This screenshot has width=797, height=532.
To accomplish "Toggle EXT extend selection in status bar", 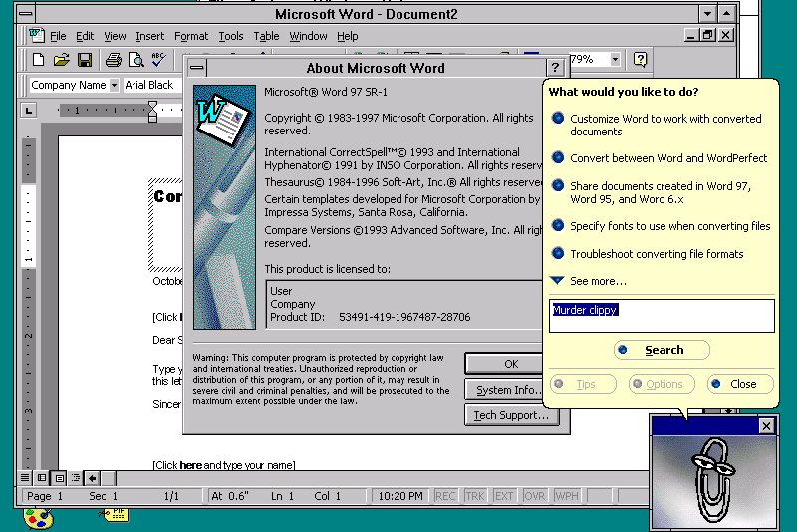I will point(504,496).
